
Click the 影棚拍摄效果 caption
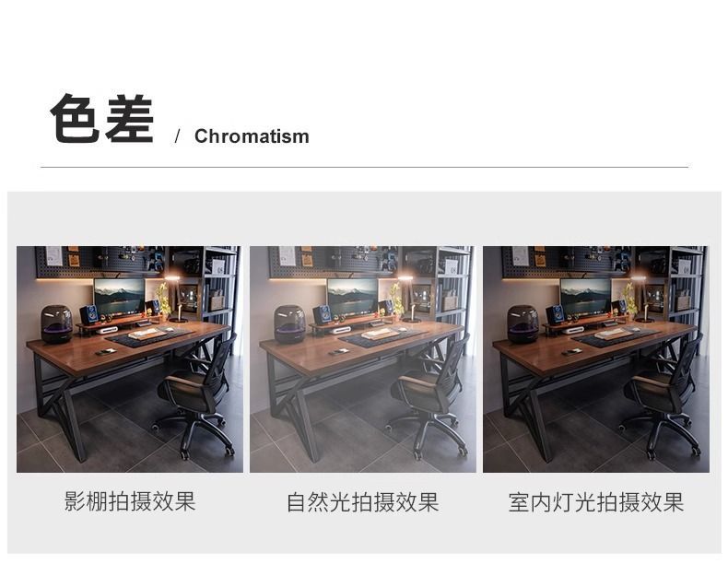(x=130, y=501)
